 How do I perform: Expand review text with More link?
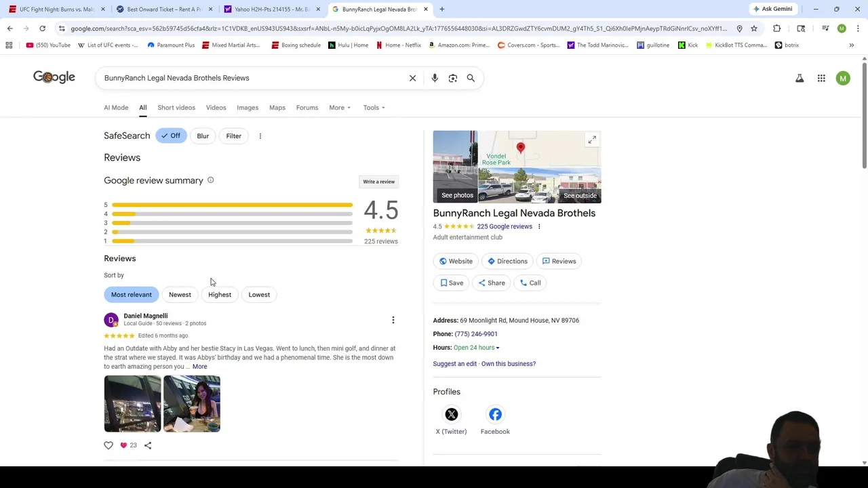(199, 367)
